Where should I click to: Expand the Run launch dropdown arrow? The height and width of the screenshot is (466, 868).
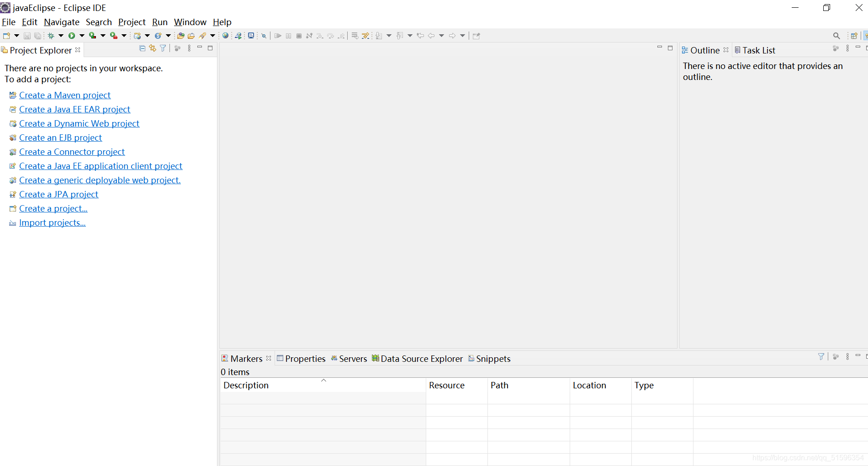pyautogui.click(x=82, y=36)
